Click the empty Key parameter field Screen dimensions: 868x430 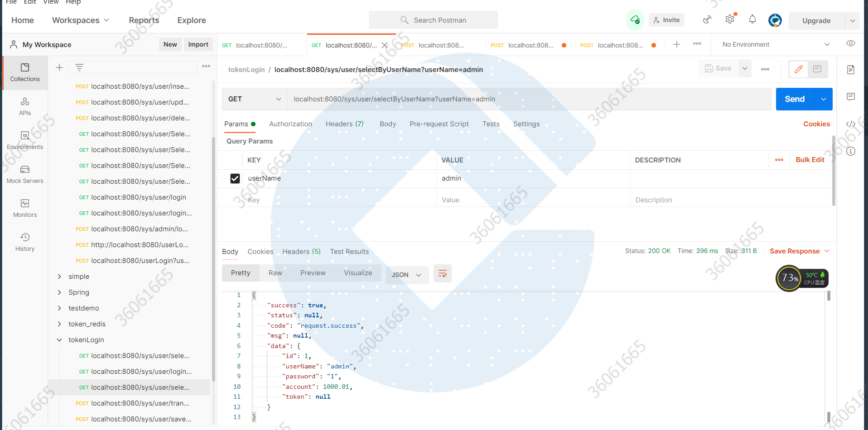click(x=340, y=200)
